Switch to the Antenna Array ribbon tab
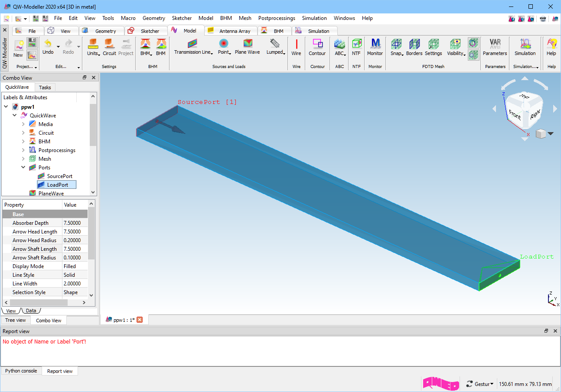 click(230, 31)
